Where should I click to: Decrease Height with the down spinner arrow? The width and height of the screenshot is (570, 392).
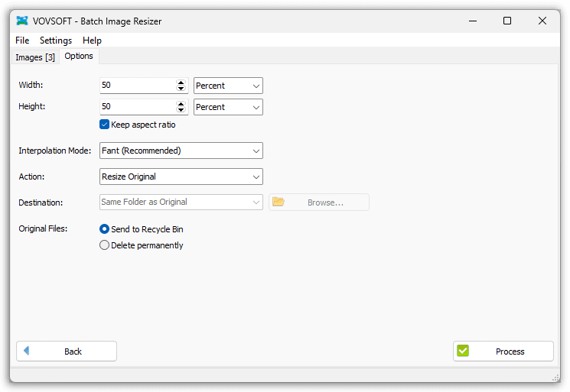coord(181,110)
